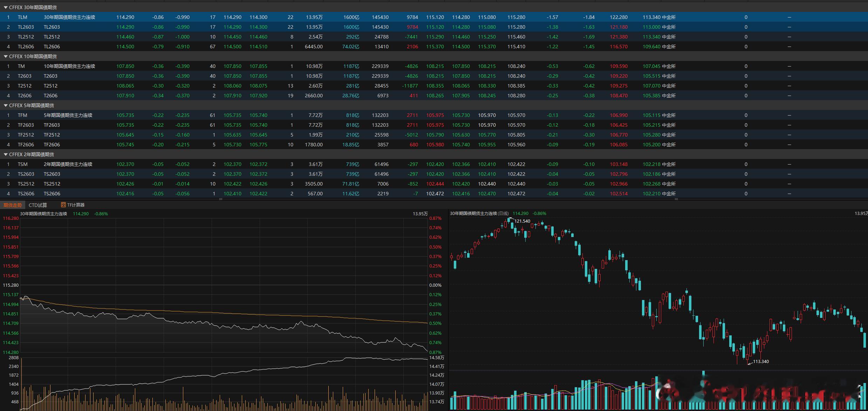Click the 121.540 high marker on the daily chart

[522, 221]
